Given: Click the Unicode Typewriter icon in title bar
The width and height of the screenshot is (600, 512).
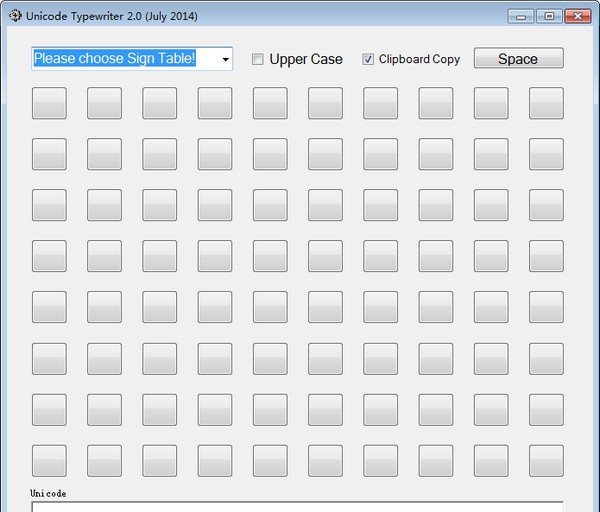Looking at the screenshot, I should click(x=14, y=15).
